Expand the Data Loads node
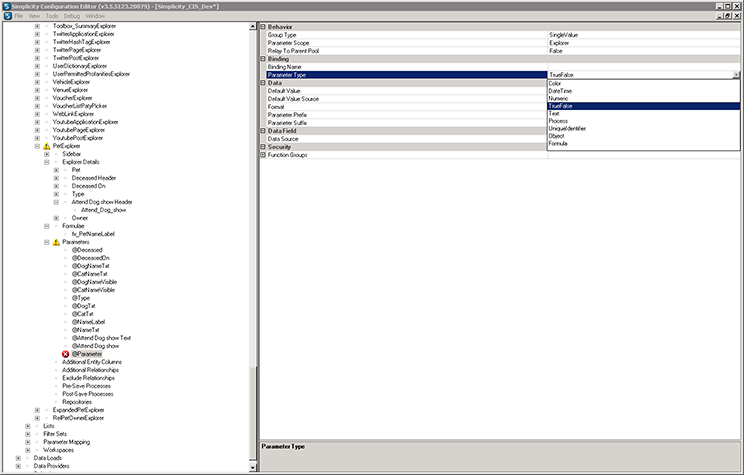The height and width of the screenshot is (475, 744). pos(18,458)
